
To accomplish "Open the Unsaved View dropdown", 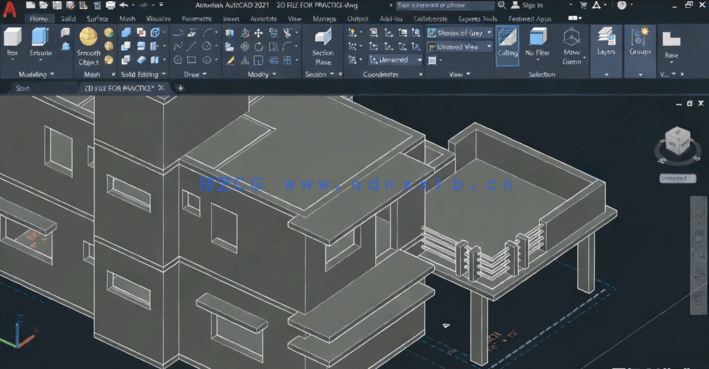I will pos(459,47).
